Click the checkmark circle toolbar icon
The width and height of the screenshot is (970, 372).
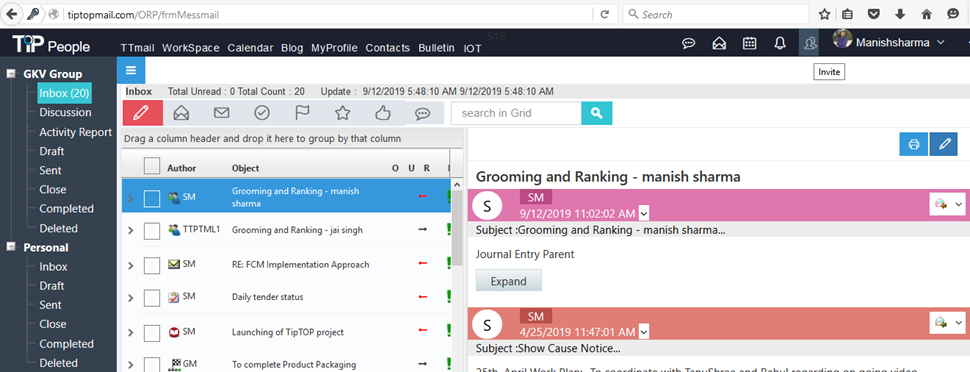click(262, 113)
